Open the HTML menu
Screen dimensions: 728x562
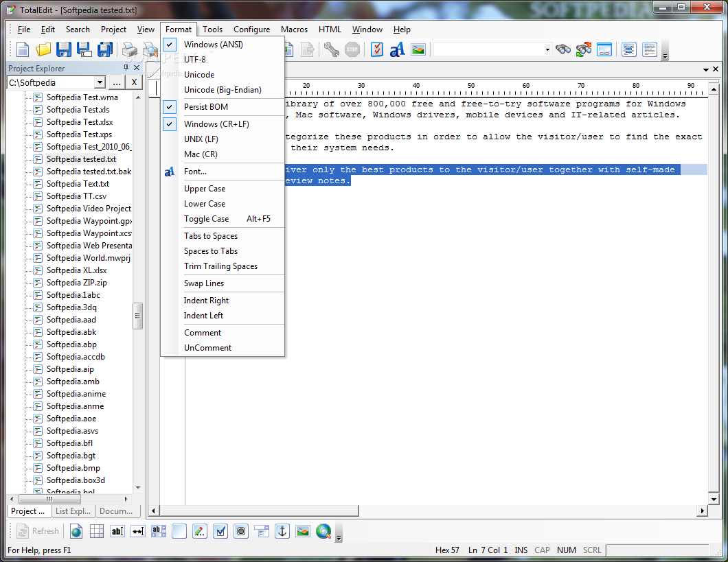coord(330,30)
